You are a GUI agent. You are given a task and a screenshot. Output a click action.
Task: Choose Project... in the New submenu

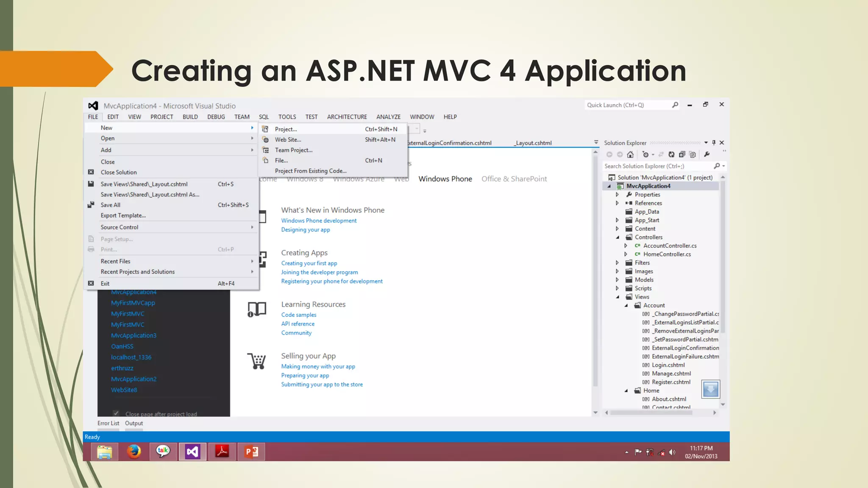pos(333,129)
